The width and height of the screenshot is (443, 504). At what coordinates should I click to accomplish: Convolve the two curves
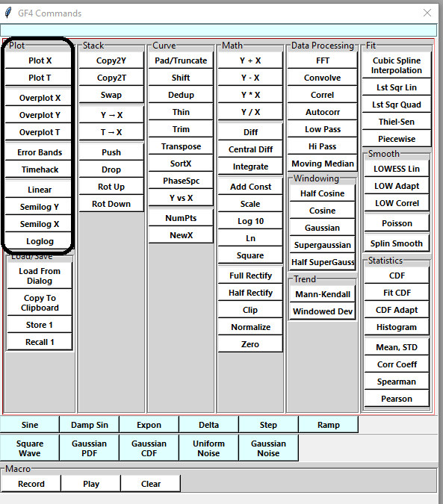(x=323, y=78)
